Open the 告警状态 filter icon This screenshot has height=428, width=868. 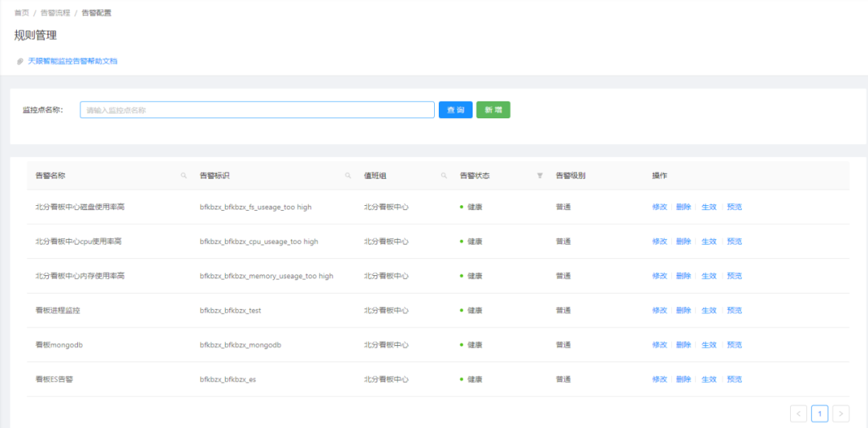(x=540, y=175)
